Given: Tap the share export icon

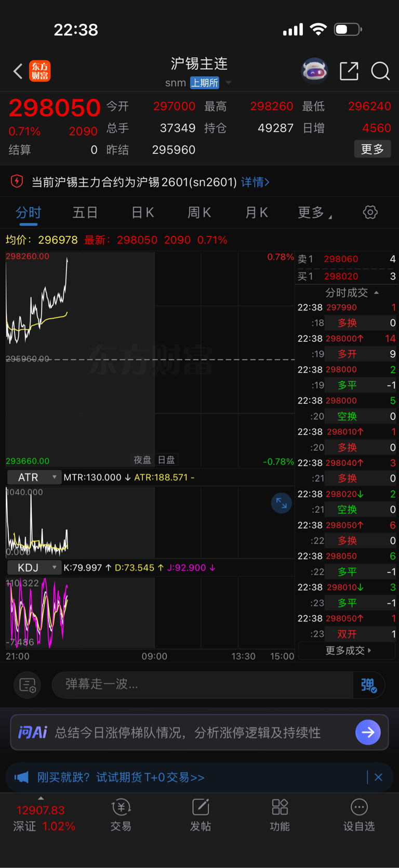Looking at the screenshot, I should 349,71.
